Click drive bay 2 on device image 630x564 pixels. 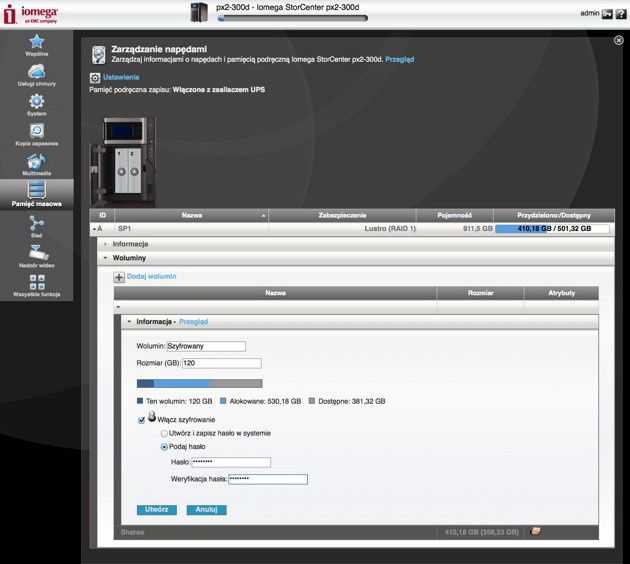coord(134,173)
